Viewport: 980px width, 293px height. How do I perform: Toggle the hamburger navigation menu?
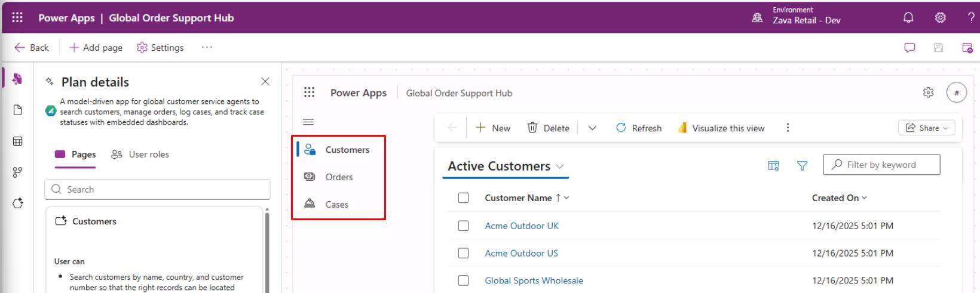click(308, 122)
